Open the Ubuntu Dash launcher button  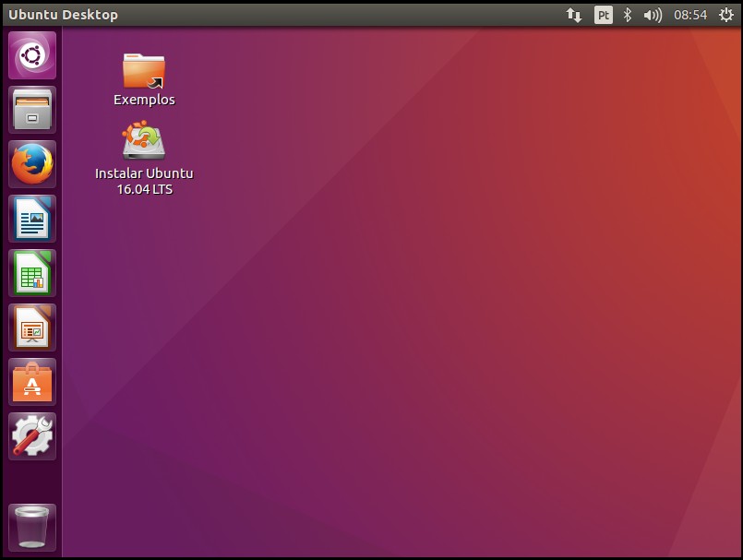(31, 54)
